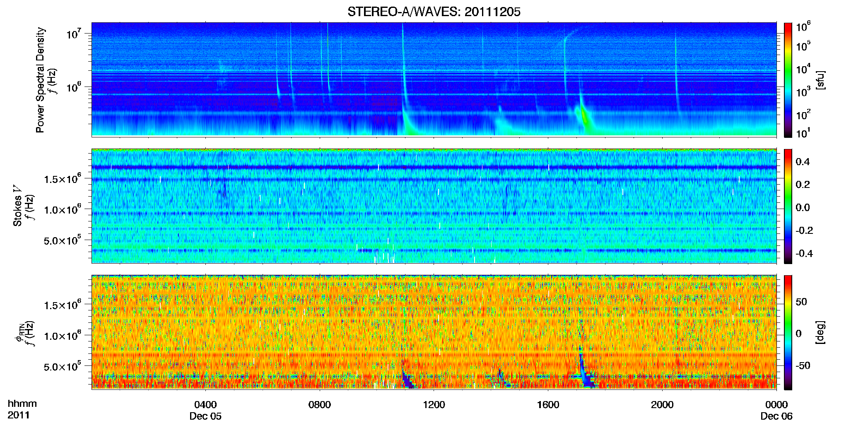Screen dimensions: 868x447
Task: Click the Dec 06 date label
Action: click(x=776, y=416)
